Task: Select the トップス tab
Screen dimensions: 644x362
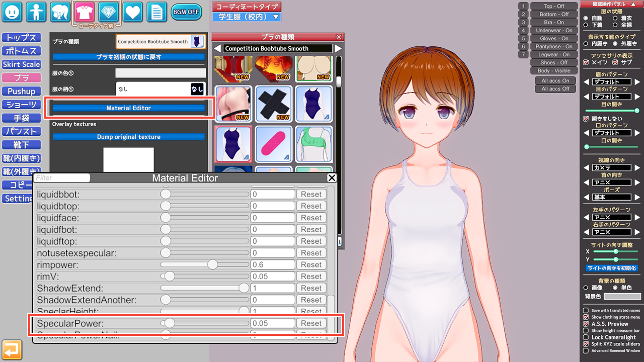Action: coord(21,38)
